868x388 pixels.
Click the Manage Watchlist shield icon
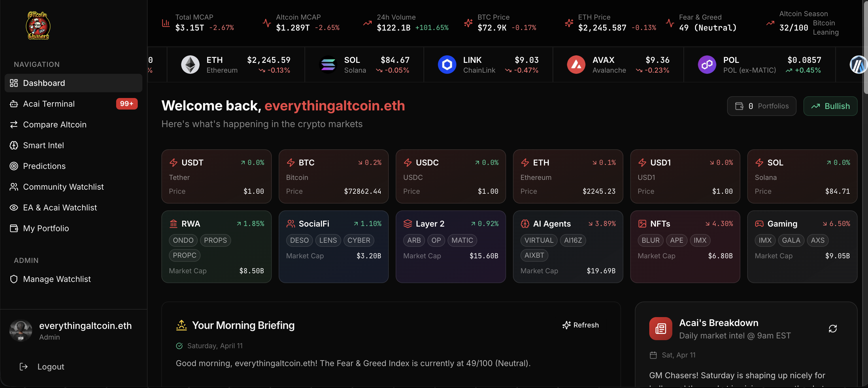pos(14,279)
